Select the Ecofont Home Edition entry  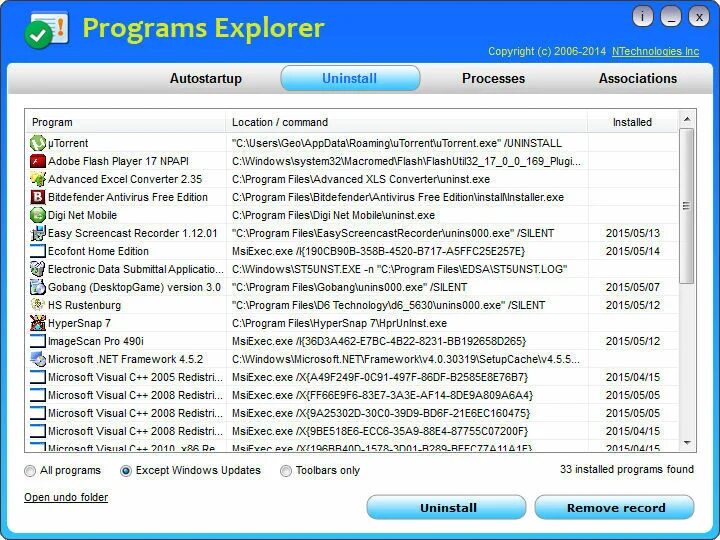[x=98, y=251]
